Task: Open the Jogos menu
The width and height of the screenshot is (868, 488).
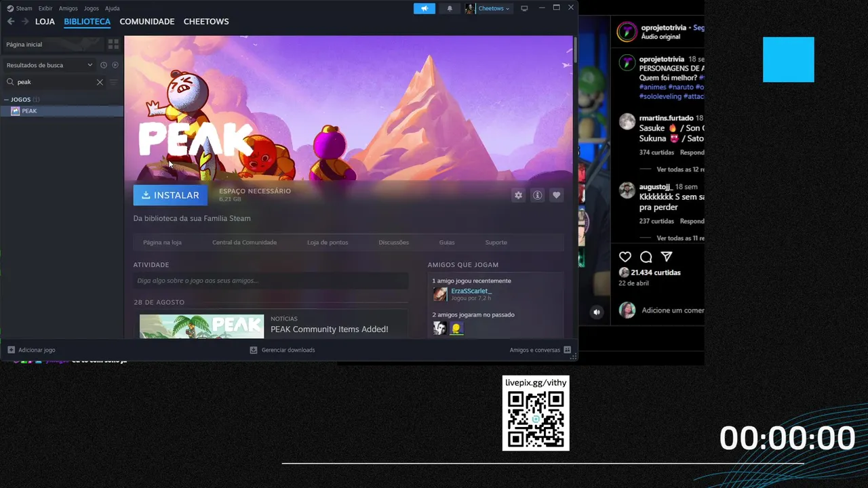Action: pos(92,8)
